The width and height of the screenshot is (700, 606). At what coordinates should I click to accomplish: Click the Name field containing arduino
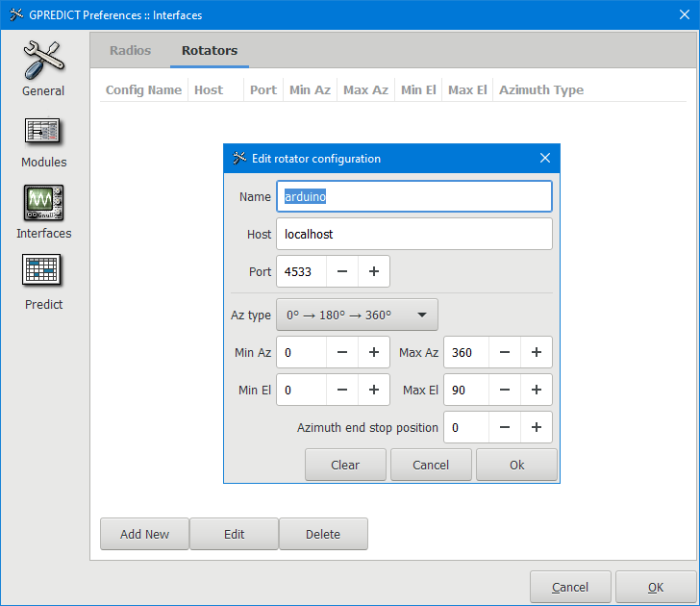point(413,196)
